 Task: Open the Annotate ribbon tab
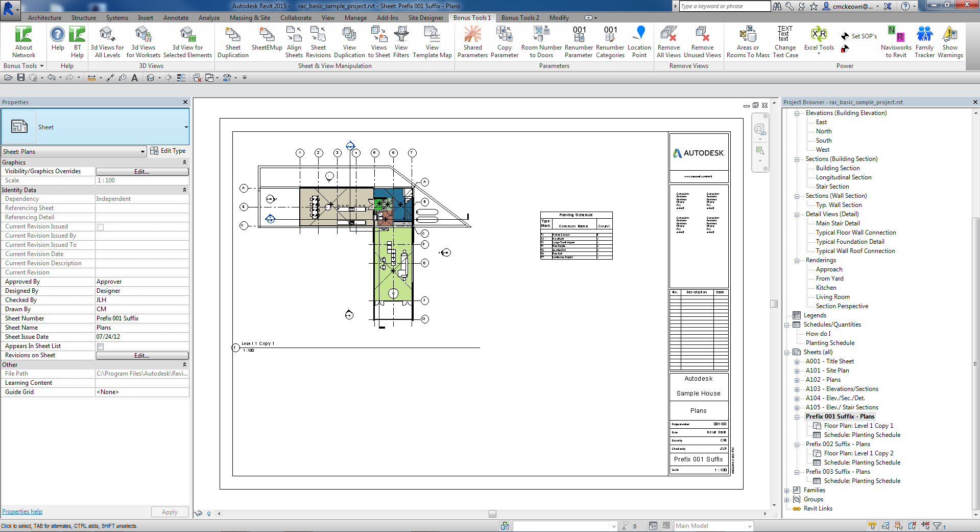tap(176, 17)
